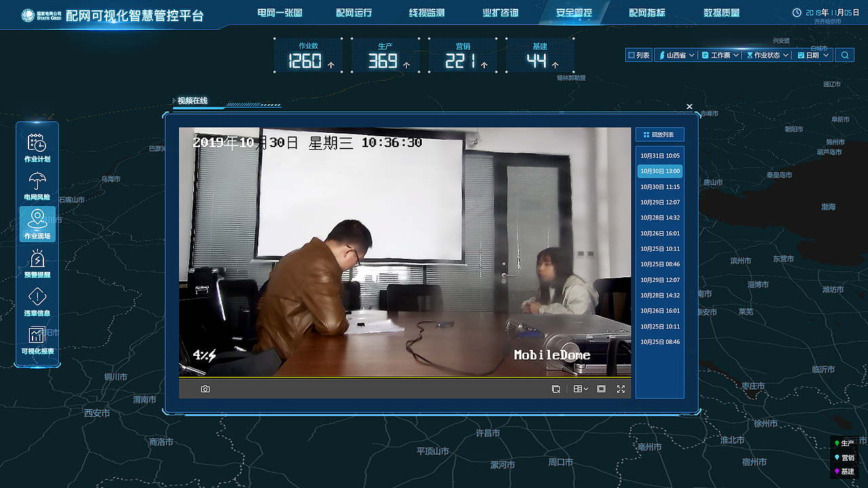
Task: Play the 10月31日 10:05 recording
Action: click(660, 156)
